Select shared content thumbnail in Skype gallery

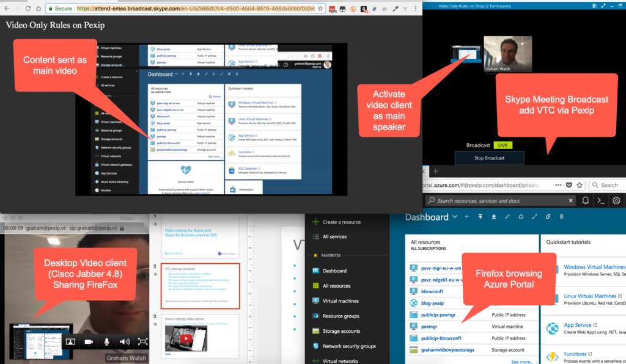(465, 54)
